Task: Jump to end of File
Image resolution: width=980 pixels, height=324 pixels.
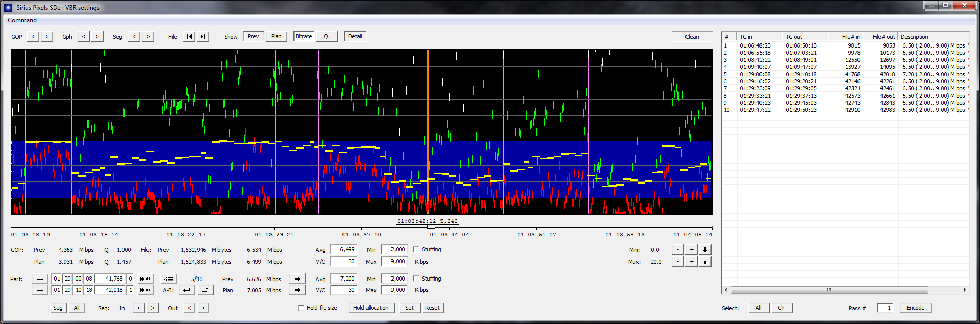Action: [203, 36]
